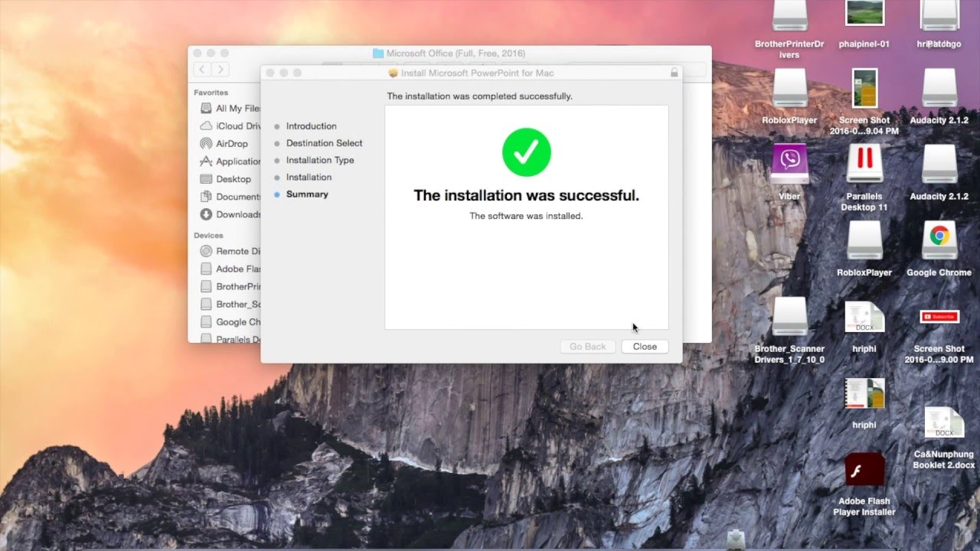Select the Summary step in the sidebar
The height and width of the screenshot is (551, 980).
pyautogui.click(x=307, y=194)
